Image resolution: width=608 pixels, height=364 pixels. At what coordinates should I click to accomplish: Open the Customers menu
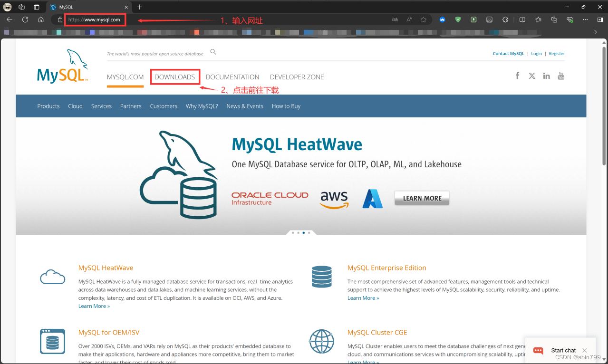164,106
